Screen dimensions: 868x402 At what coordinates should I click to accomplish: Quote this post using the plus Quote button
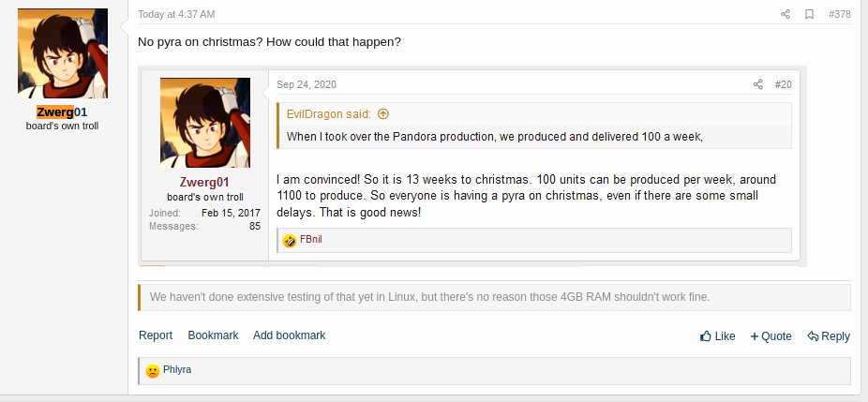pyautogui.click(x=771, y=336)
